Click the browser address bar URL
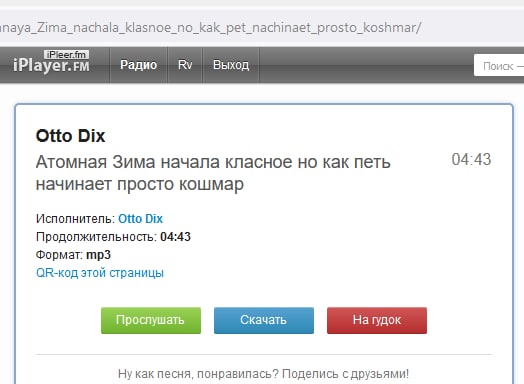Viewport: 524px width, 384px height. (211, 28)
